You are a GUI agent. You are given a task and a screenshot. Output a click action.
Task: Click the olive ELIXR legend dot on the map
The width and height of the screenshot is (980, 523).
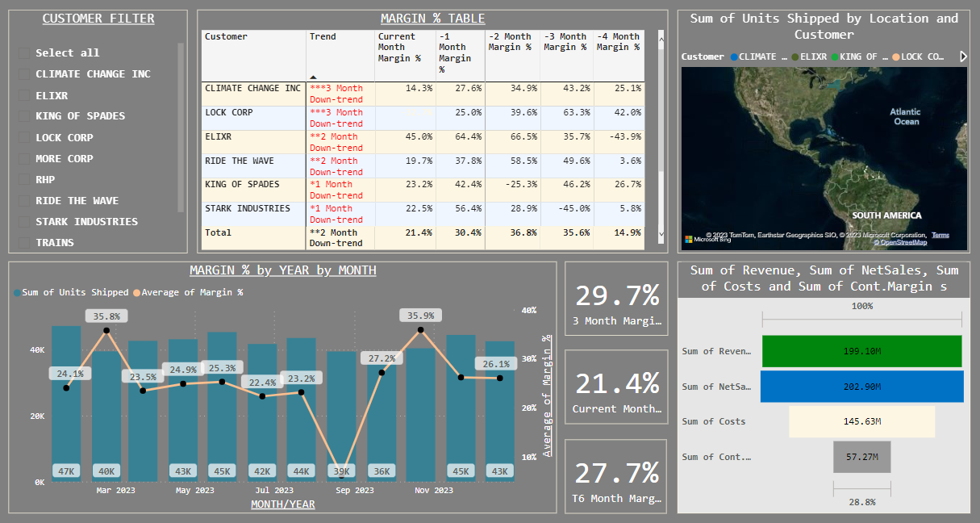pos(795,56)
